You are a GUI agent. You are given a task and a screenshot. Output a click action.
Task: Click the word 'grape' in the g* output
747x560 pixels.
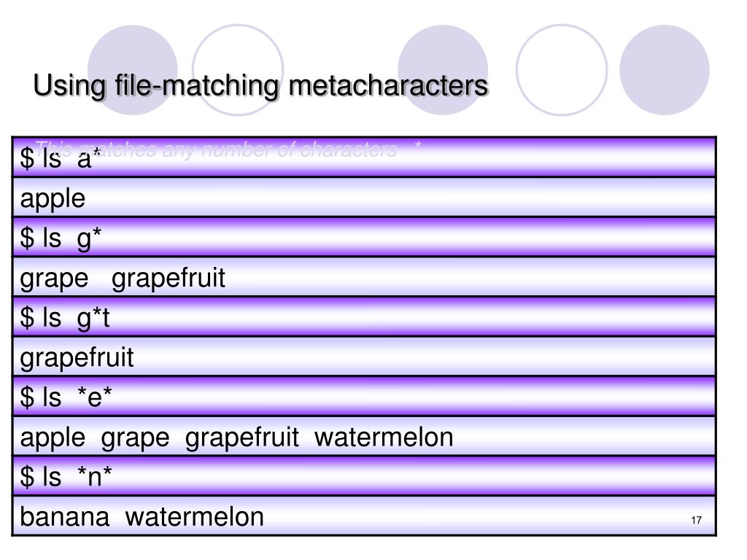click(54, 279)
